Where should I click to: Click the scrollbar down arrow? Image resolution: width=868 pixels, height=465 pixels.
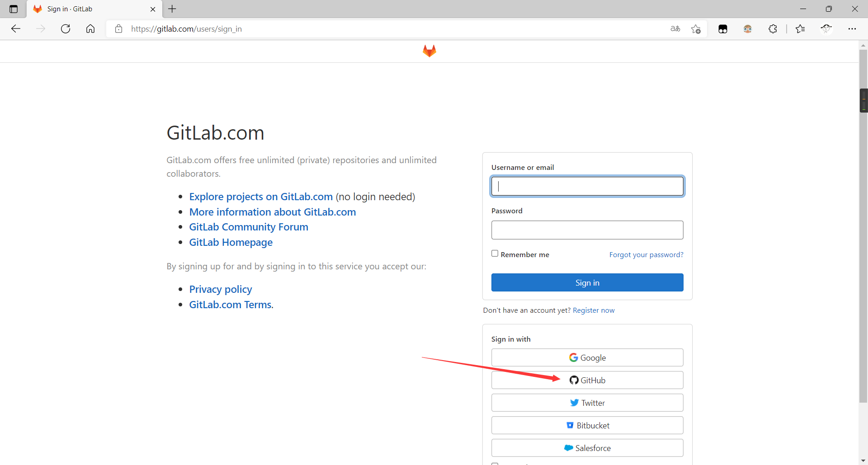pos(863,460)
